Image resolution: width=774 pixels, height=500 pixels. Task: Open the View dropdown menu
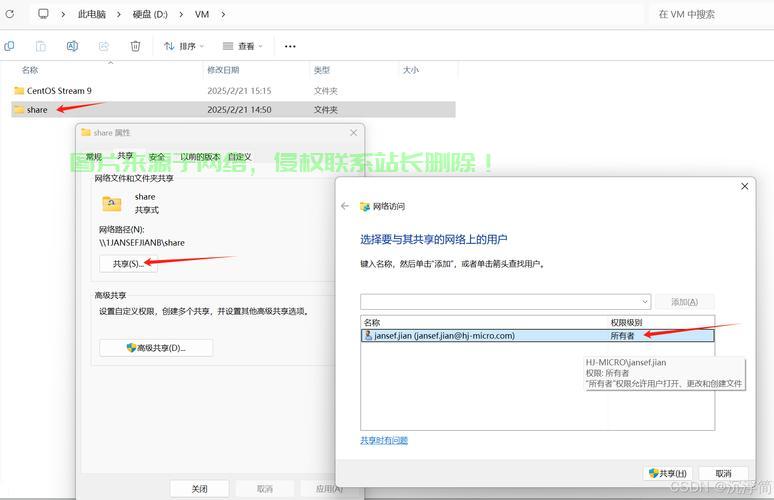pyautogui.click(x=242, y=46)
